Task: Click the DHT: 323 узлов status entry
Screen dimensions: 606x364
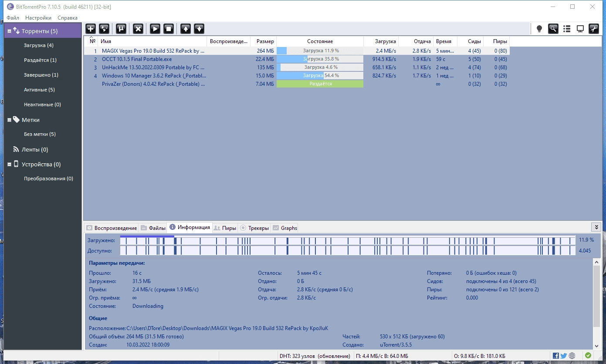Action: (x=315, y=356)
